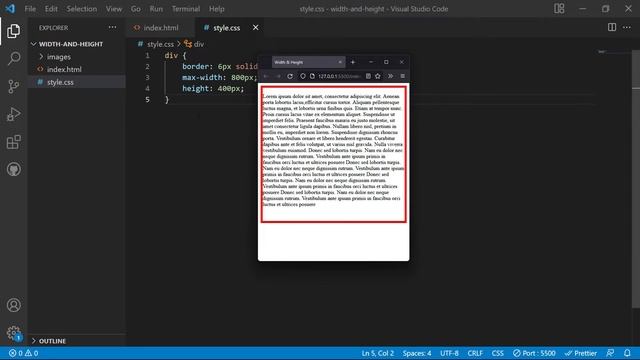
Task: Open browser hamburger application menu
Action: (x=402, y=76)
